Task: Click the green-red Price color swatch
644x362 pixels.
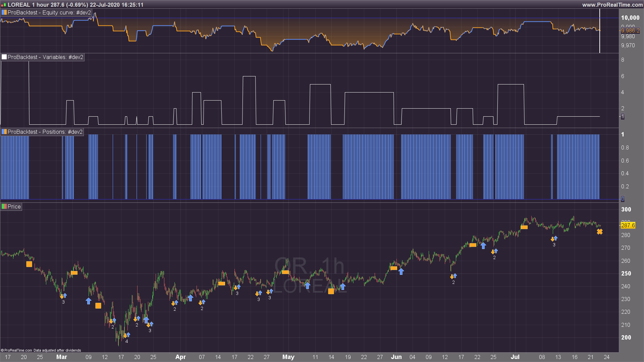Action: coord(4,206)
